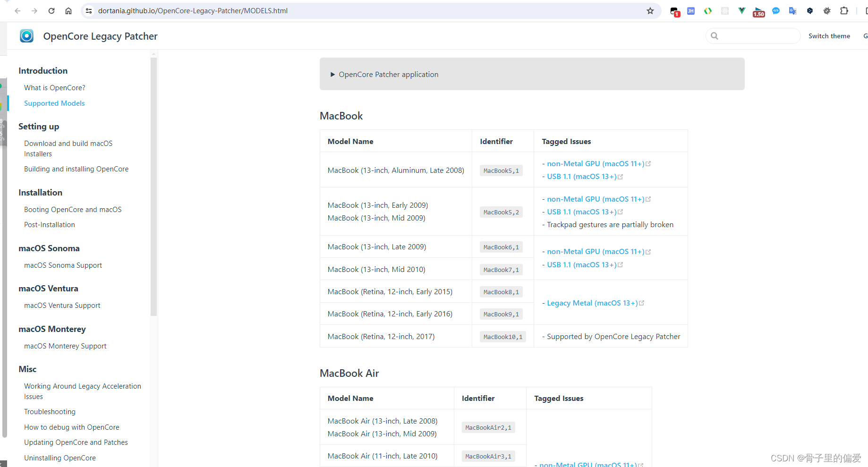Open the browser home page
The width and height of the screenshot is (868, 467).
click(68, 11)
